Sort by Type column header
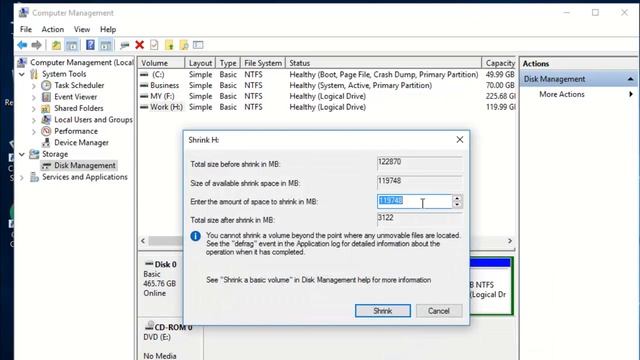 (x=228, y=63)
